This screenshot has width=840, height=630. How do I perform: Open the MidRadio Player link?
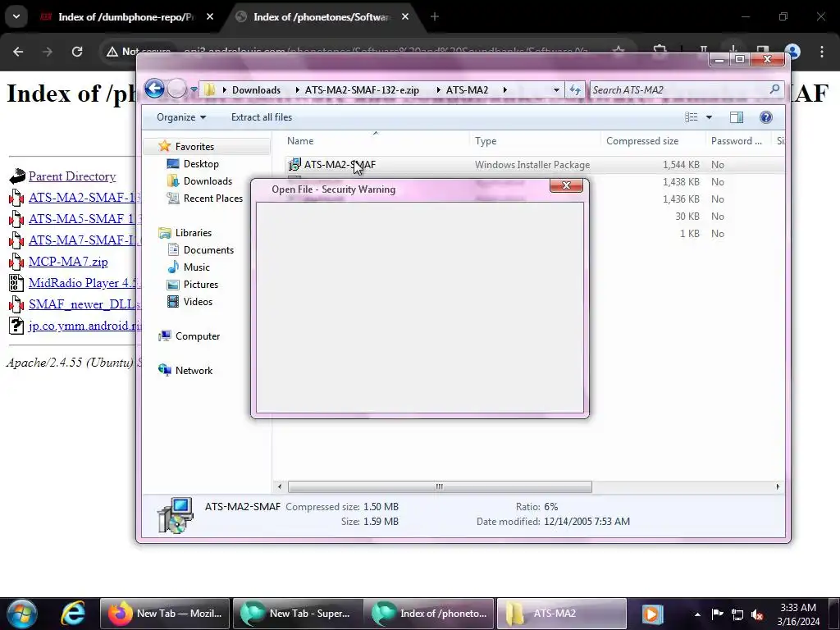(84, 283)
